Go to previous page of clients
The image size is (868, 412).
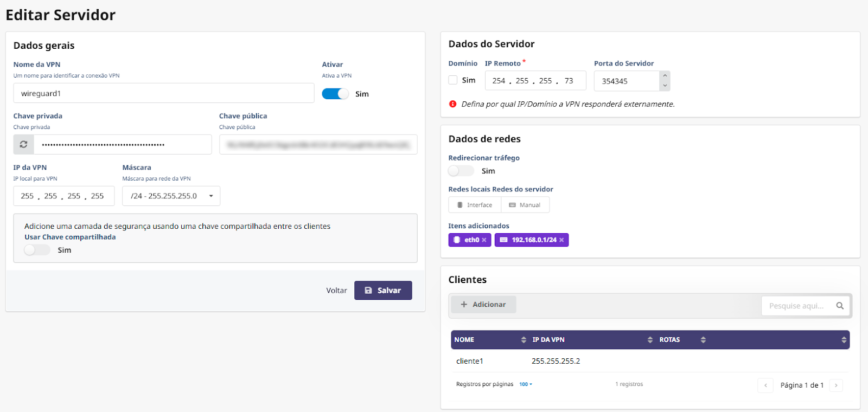[x=765, y=385]
